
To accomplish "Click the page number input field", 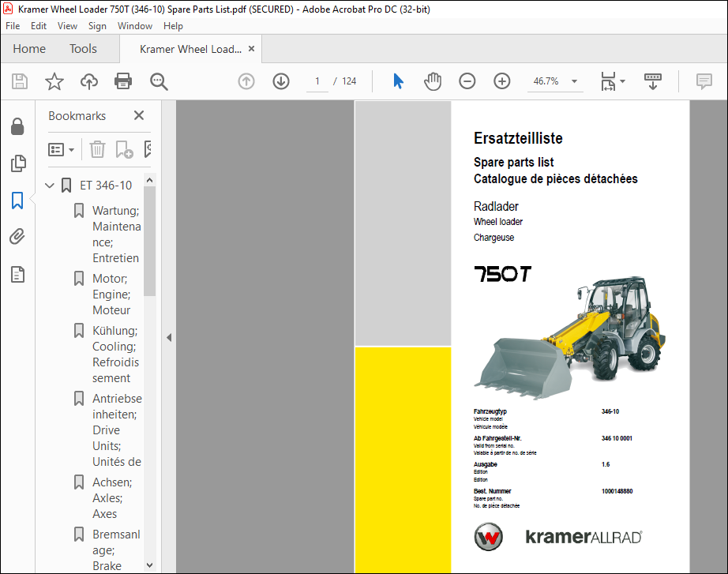I will pyautogui.click(x=317, y=81).
